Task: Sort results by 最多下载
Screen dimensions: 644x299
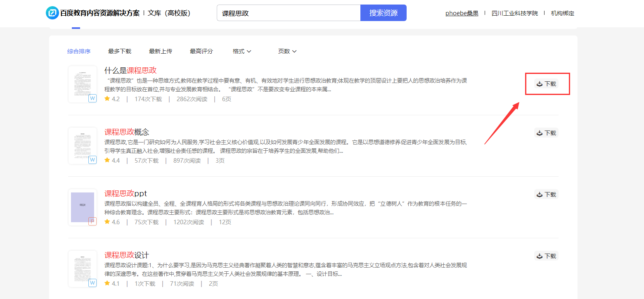Action: (x=120, y=51)
